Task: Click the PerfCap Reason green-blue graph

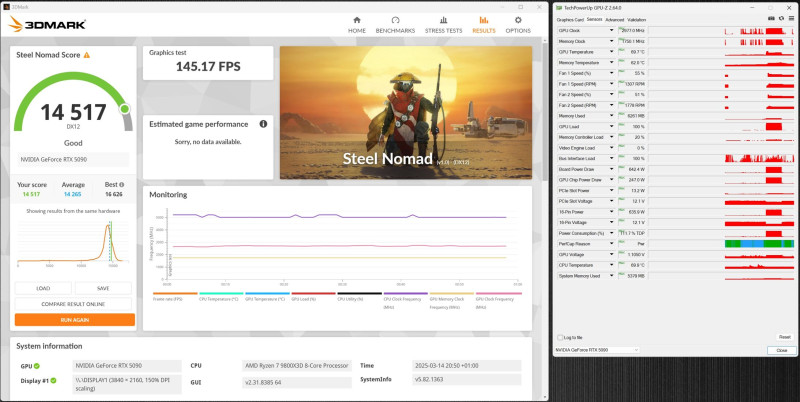Action: click(x=759, y=244)
